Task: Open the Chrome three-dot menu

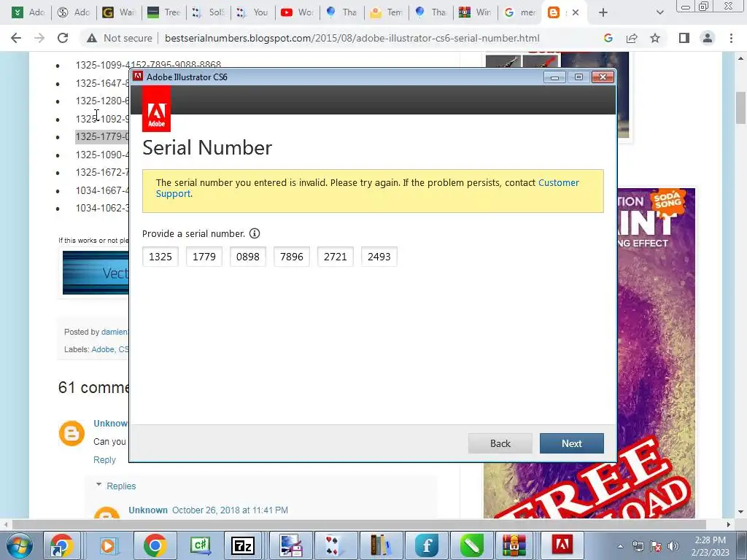Action: [731, 38]
